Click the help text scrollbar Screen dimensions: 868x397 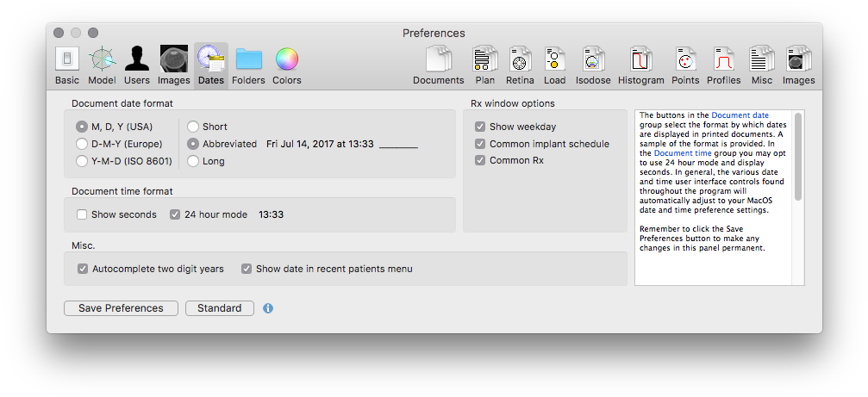coord(797,157)
